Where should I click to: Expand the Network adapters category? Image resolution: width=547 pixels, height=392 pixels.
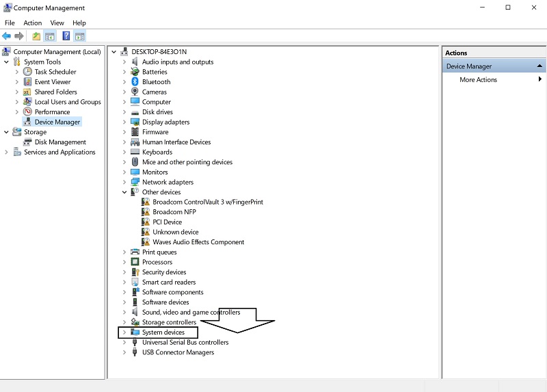[x=124, y=182]
